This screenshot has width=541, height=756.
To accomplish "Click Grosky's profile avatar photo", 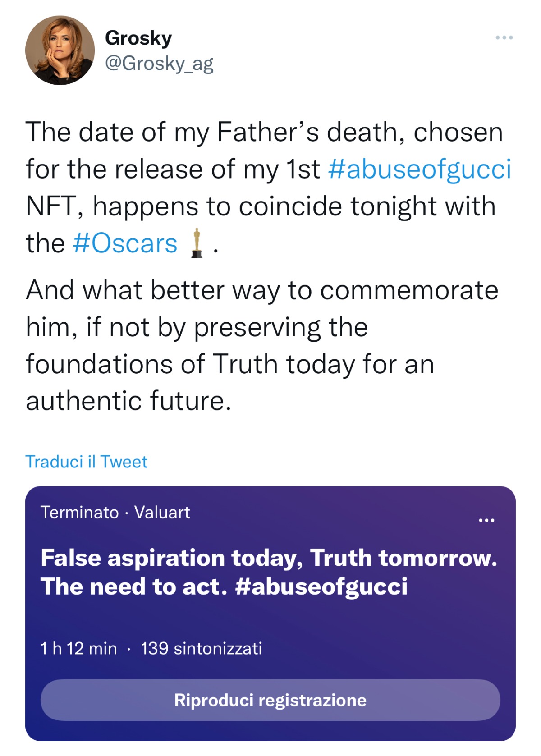I will [60, 50].
